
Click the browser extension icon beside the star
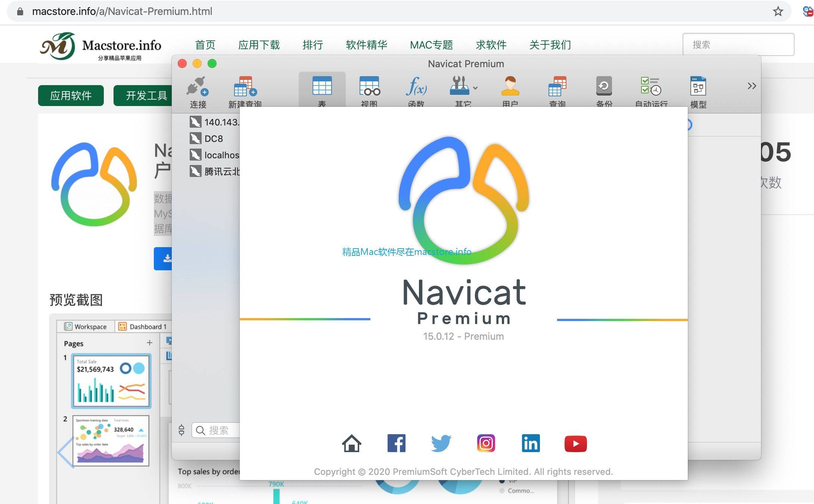point(808,12)
